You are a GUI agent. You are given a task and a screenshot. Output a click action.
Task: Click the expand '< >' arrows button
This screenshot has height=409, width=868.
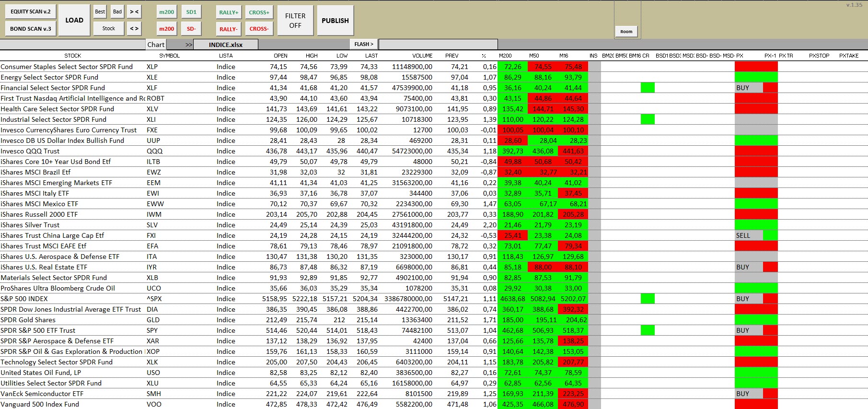click(134, 29)
